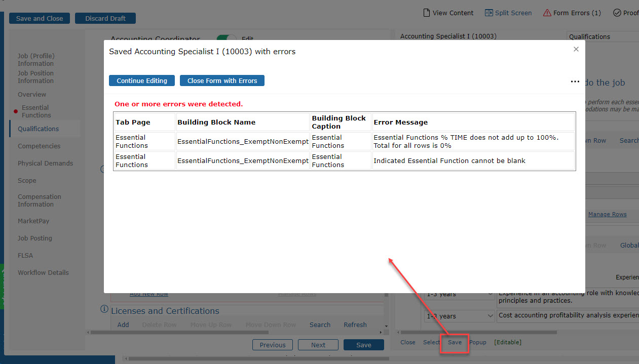Click the blue Save button at bottom
The width and height of the screenshot is (639, 364).
click(x=364, y=345)
